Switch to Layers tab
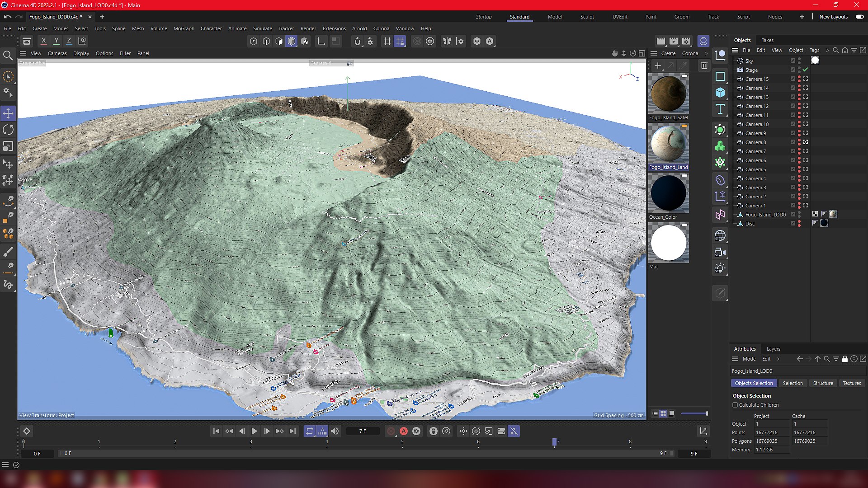This screenshot has width=868, height=488. click(x=773, y=349)
